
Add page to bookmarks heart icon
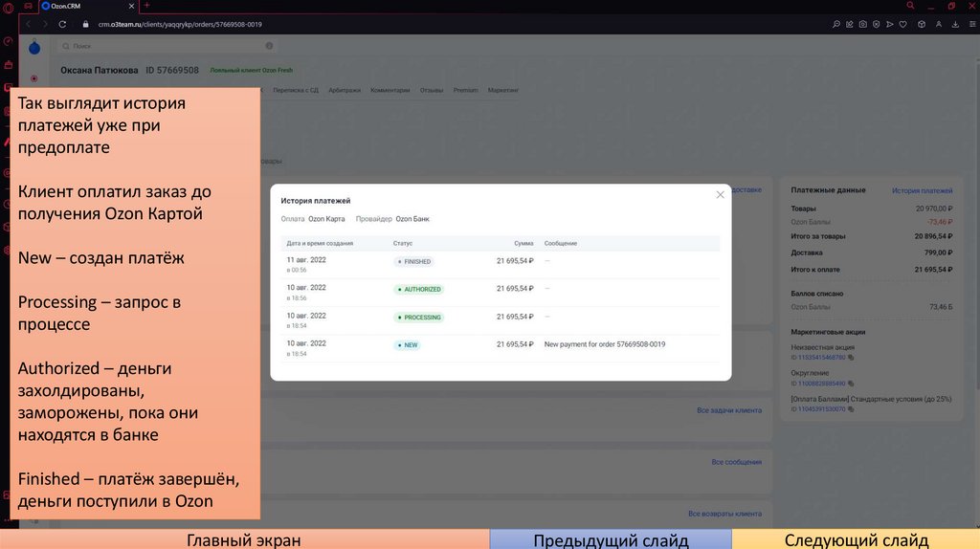[x=903, y=24]
